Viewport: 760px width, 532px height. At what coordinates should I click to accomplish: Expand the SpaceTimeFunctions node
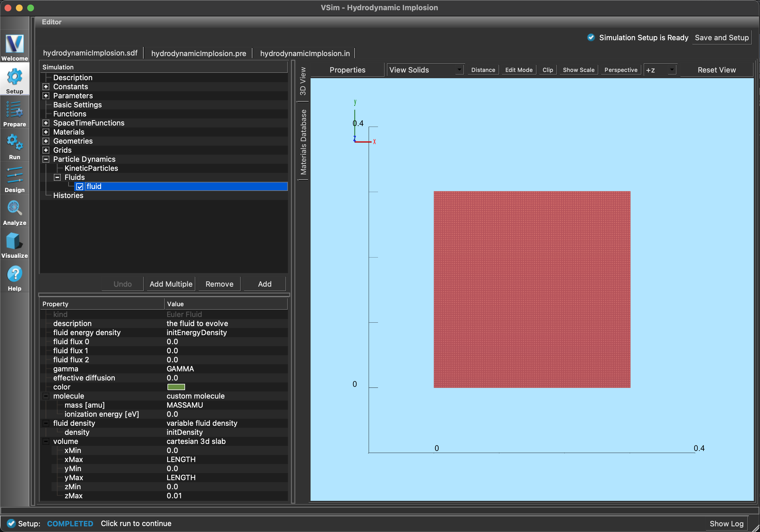click(46, 123)
